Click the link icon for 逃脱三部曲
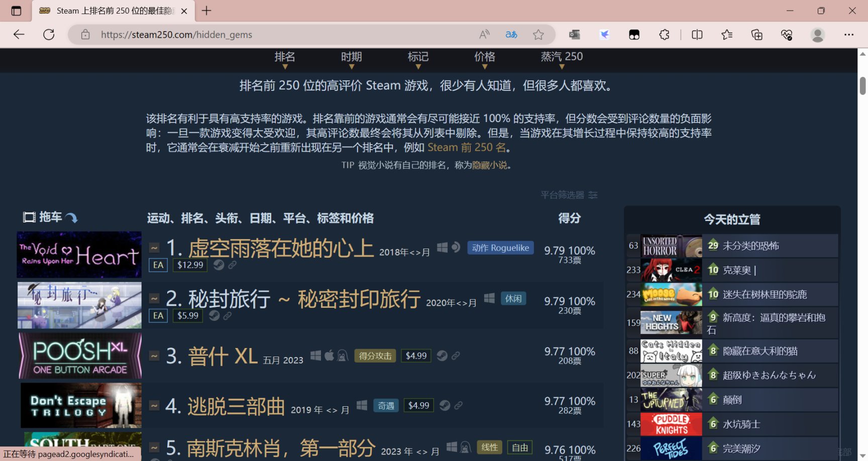868x461 pixels. [458, 405]
